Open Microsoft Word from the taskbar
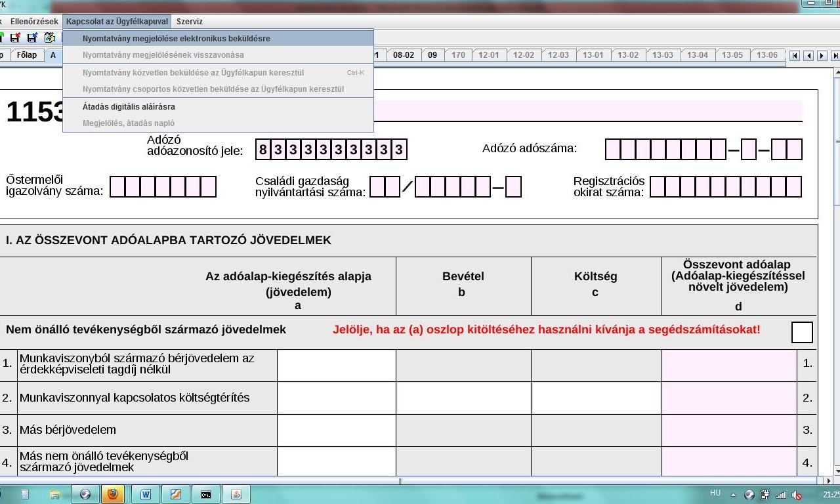 tap(145, 494)
